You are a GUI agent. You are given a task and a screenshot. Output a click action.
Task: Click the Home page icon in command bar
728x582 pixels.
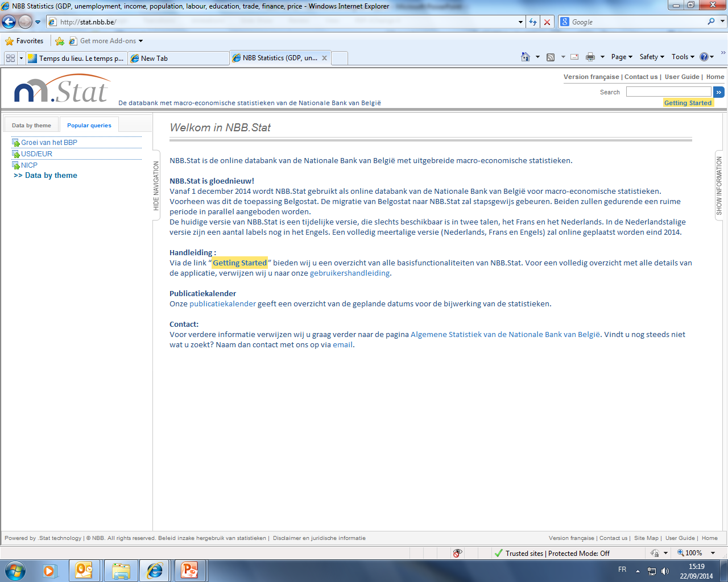coord(526,57)
